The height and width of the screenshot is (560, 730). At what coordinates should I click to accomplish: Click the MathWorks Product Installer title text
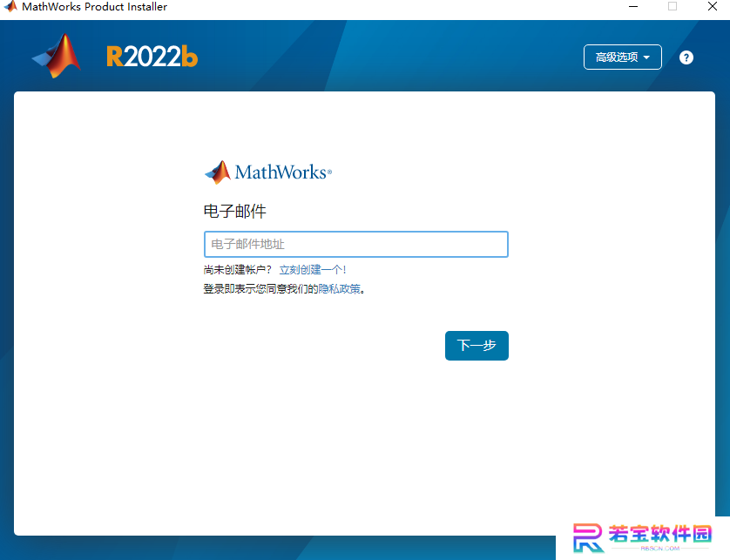point(94,6)
